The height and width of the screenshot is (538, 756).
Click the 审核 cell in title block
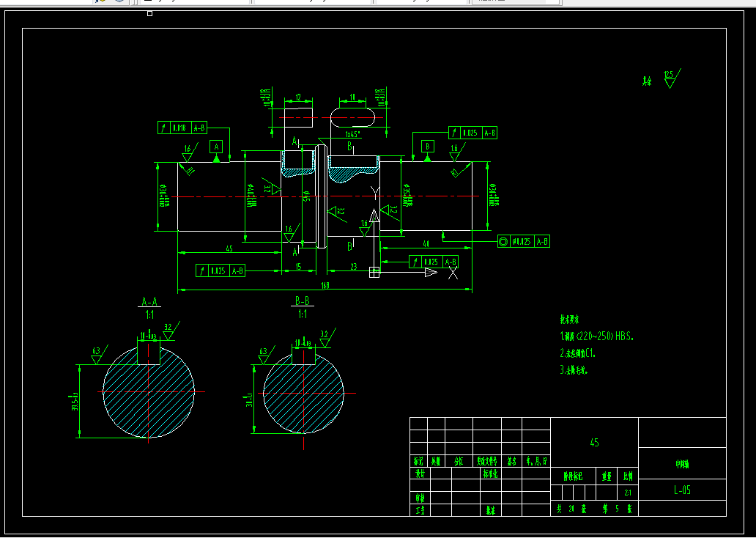(x=420, y=498)
